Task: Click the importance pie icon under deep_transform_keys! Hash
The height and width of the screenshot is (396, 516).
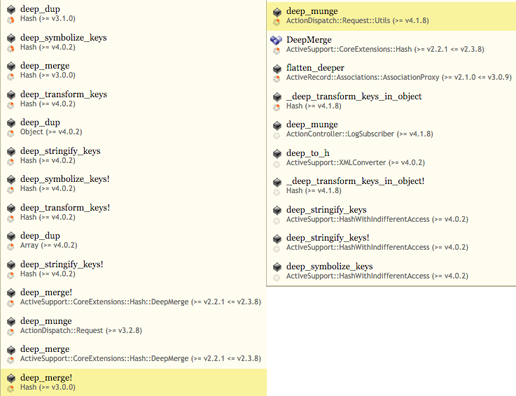Action: pyautogui.click(x=11, y=219)
